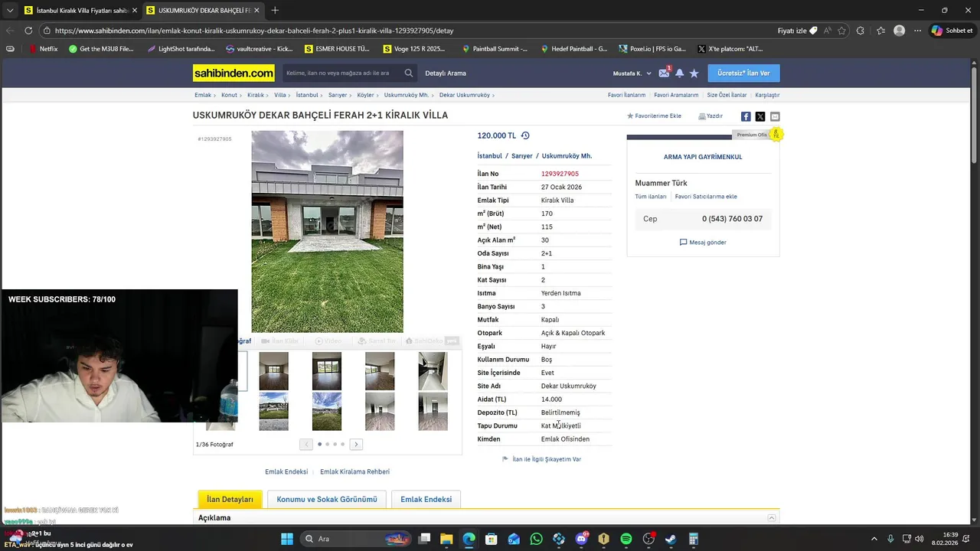Click the search magnifier icon
This screenshot has height=551, width=980.
pos(409,73)
